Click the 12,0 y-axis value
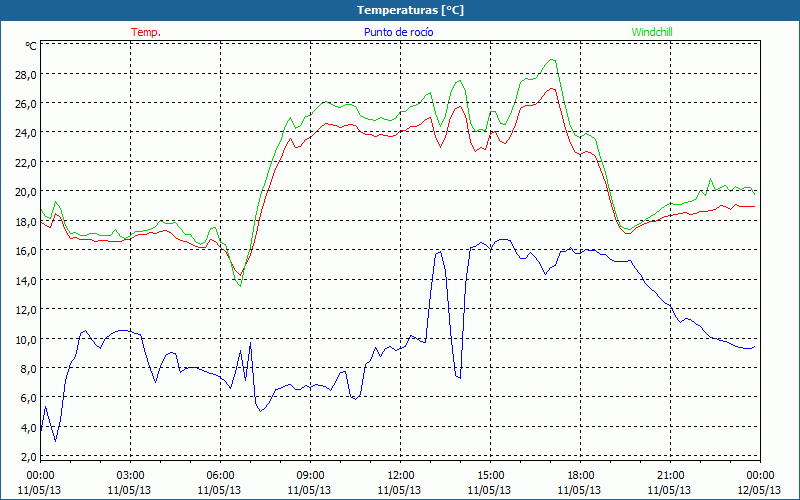This screenshot has height=500, width=800. [x=26, y=310]
